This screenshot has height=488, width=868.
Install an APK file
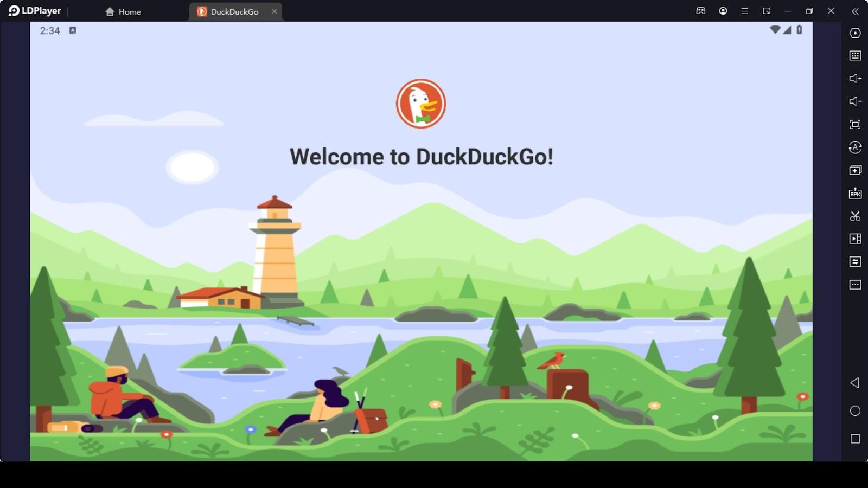(855, 193)
